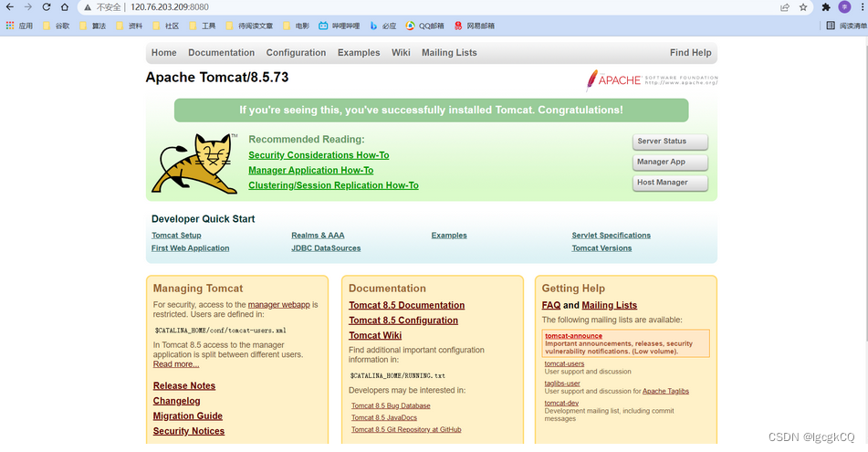
Task: Open the Find Help nav item
Action: [x=690, y=53]
